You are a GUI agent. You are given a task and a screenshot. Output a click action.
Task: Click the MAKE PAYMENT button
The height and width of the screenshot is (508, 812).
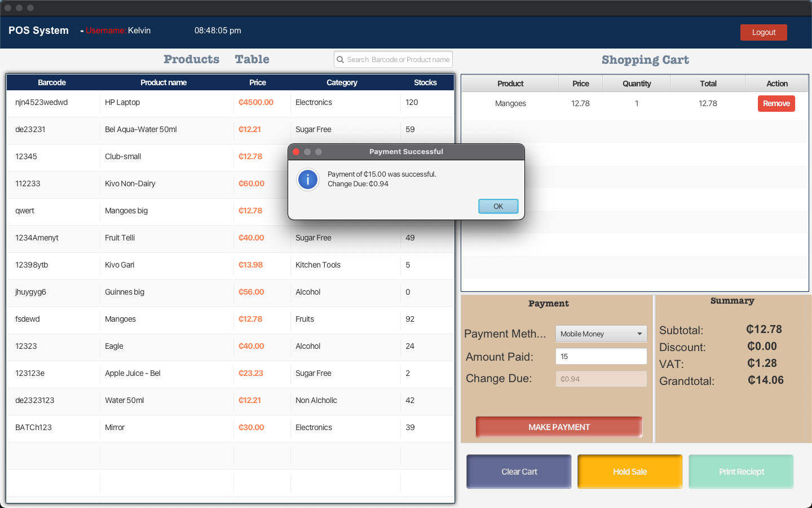click(x=559, y=427)
